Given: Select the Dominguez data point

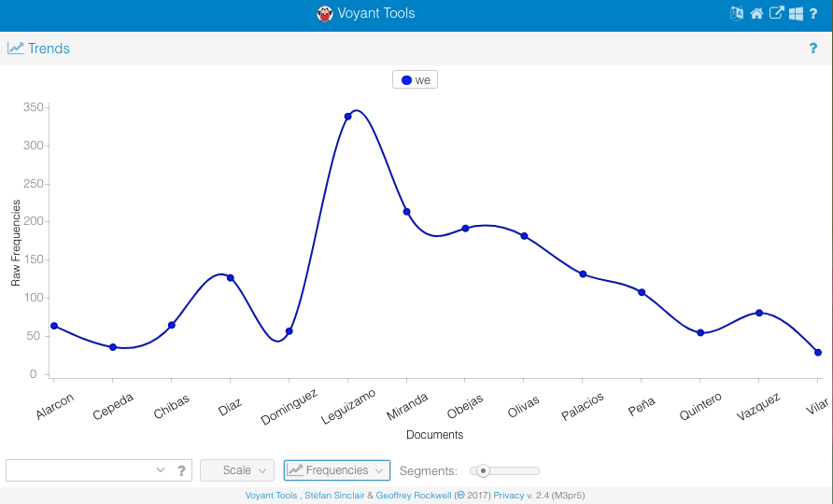Looking at the screenshot, I should click(289, 331).
